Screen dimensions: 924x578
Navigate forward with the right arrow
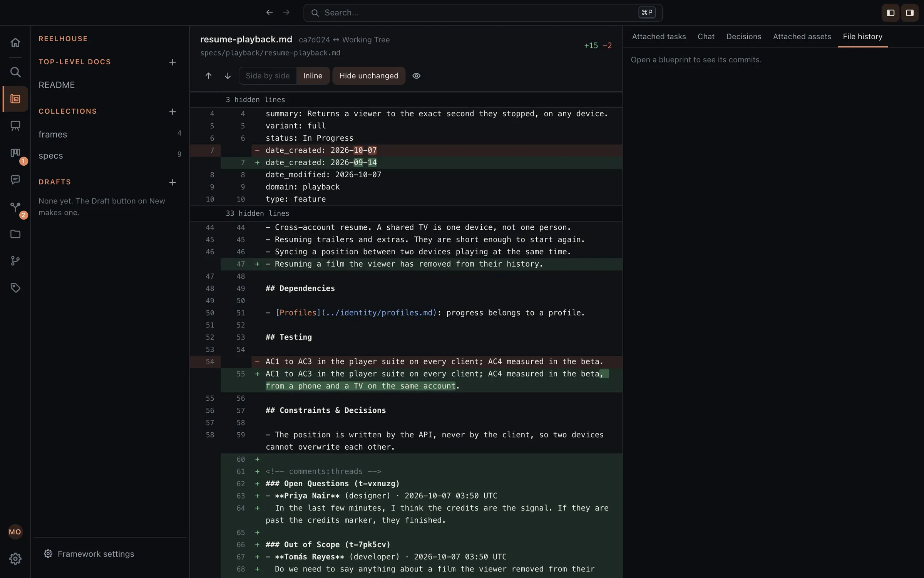[286, 13]
